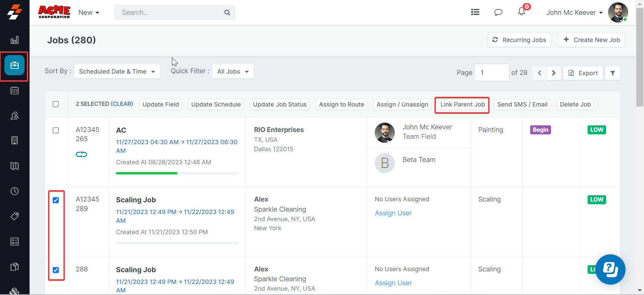Open the calendar icon in sidebar
Viewport: 644px width, 295px height.
click(x=14, y=90)
